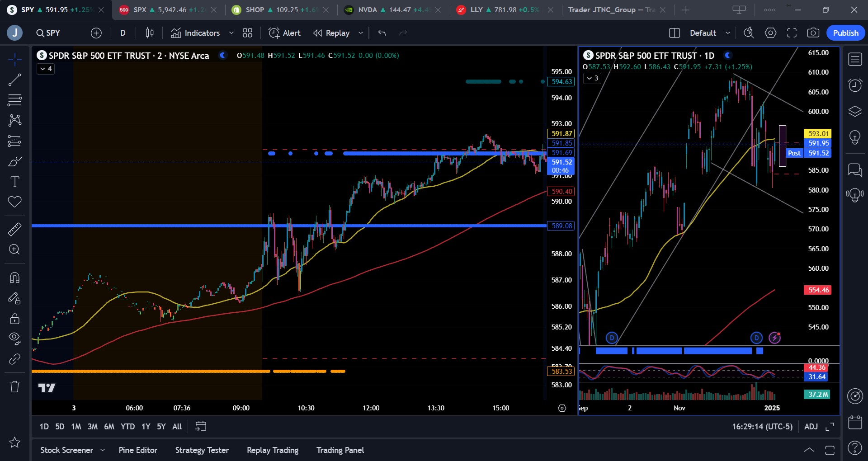Select the ruler measure tool
The image size is (868, 461).
[x=14, y=229]
